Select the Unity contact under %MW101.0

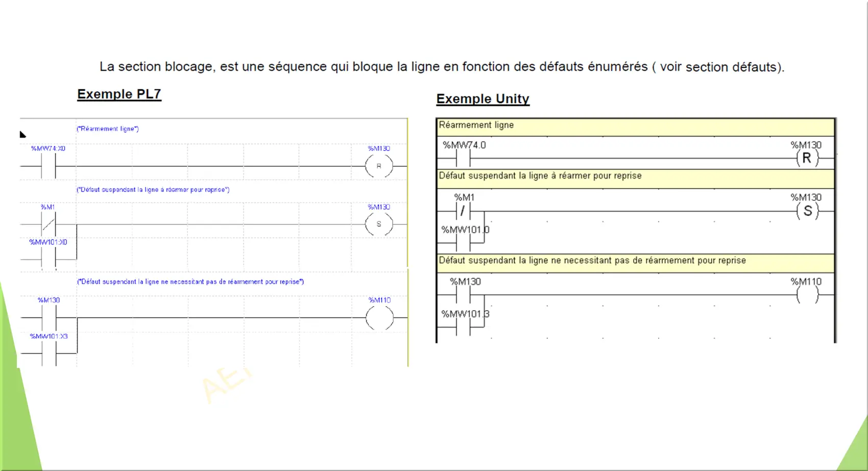[463, 244]
